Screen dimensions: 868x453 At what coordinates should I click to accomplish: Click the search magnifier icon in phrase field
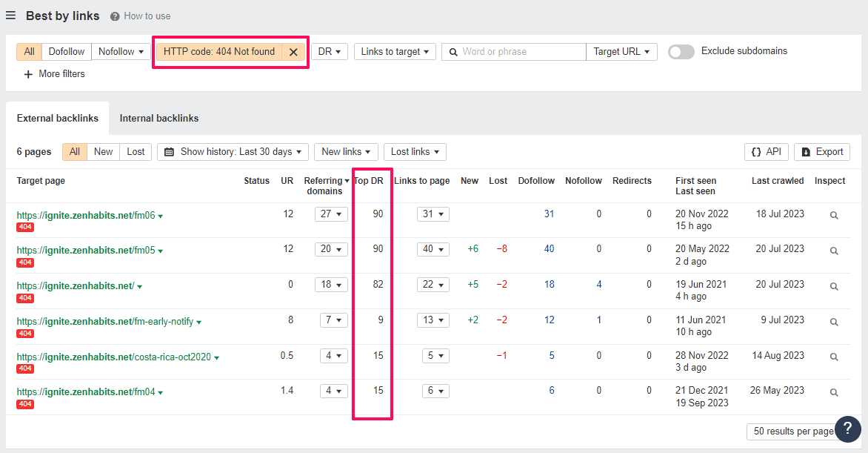tap(453, 52)
